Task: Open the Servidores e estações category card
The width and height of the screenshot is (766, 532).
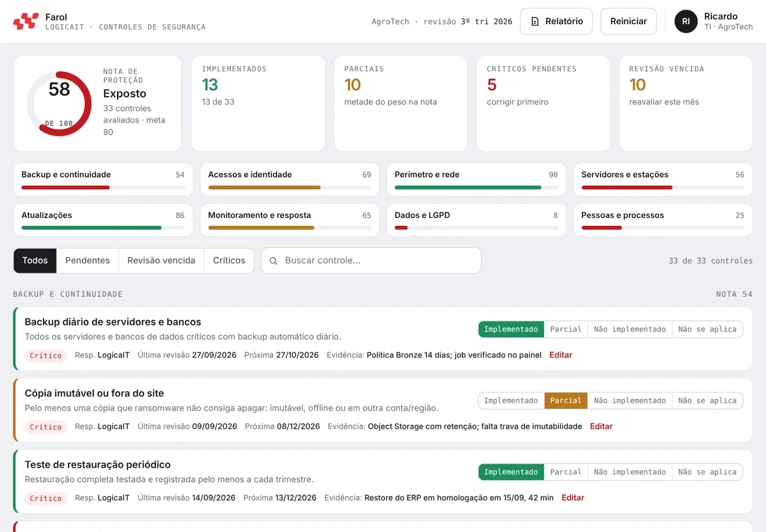Action: pyautogui.click(x=663, y=180)
